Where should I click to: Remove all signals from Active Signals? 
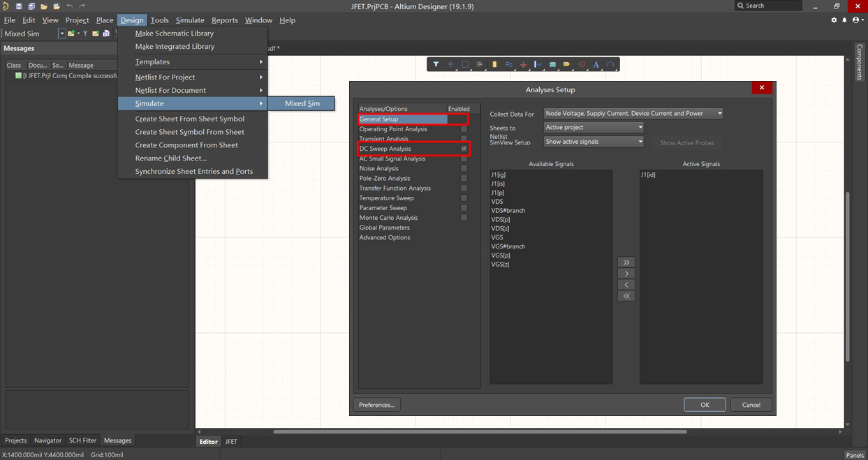click(x=626, y=296)
